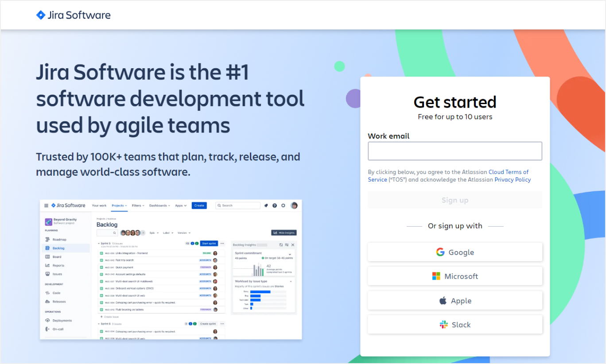This screenshot has height=364, width=606.
Task: Collapse the Sprint 5 section
Action: click(99, 244)
